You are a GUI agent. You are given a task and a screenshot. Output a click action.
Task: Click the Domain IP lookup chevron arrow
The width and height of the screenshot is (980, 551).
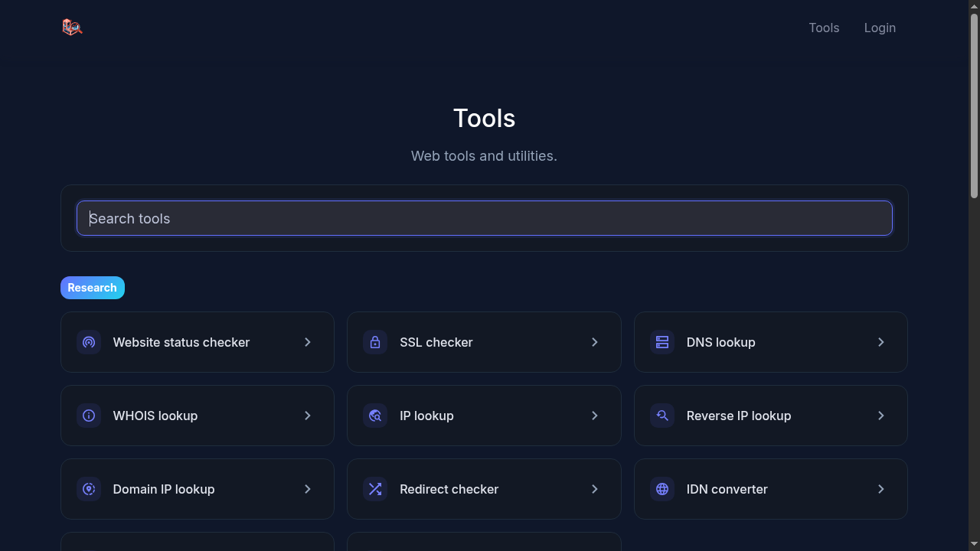308,489
